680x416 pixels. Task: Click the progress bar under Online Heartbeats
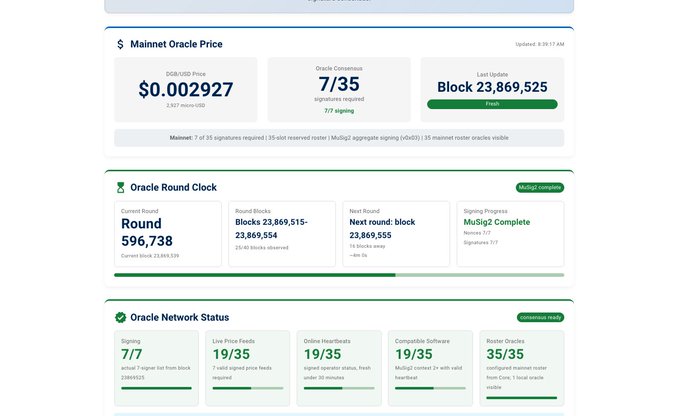(x=339, y=388)
